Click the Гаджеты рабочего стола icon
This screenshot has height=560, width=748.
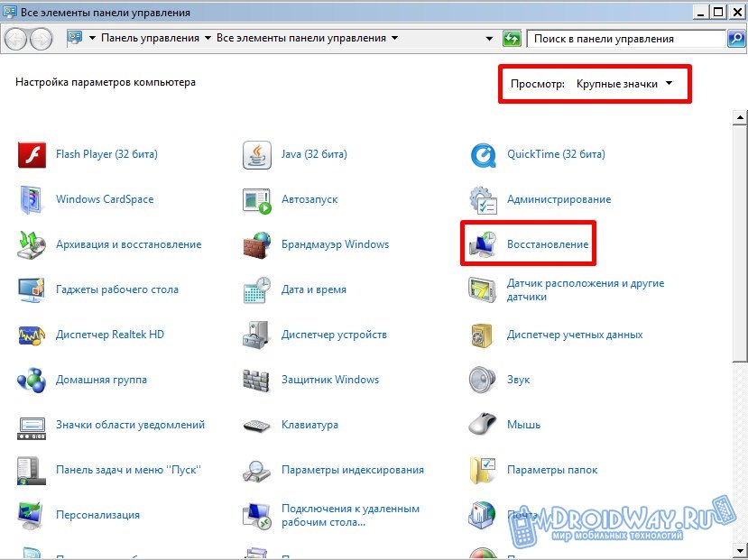(32, 289)
